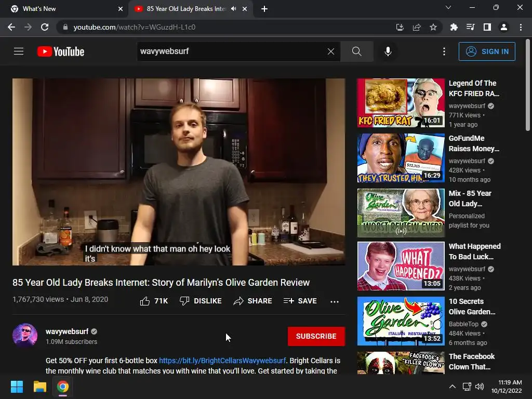This screenshot has height=399, width=532.
Task: Click Chrome icon in taskbar
Action: (62, 387)
